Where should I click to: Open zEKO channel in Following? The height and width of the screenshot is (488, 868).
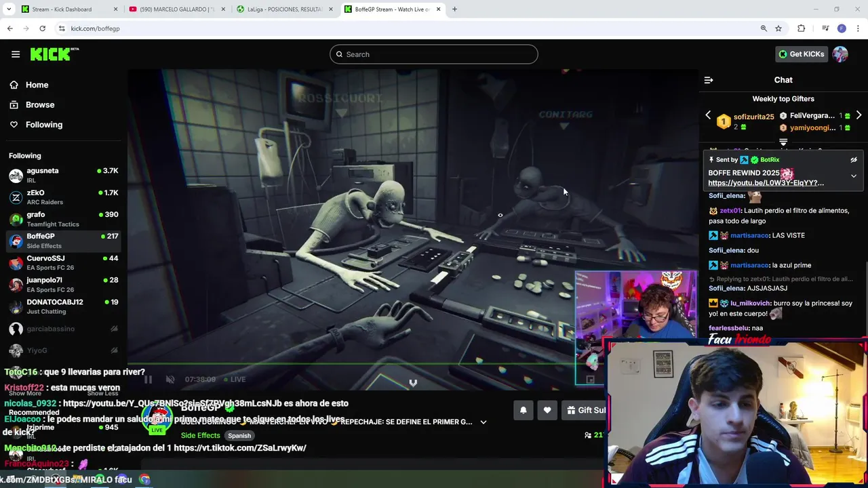tap(63, 197)
